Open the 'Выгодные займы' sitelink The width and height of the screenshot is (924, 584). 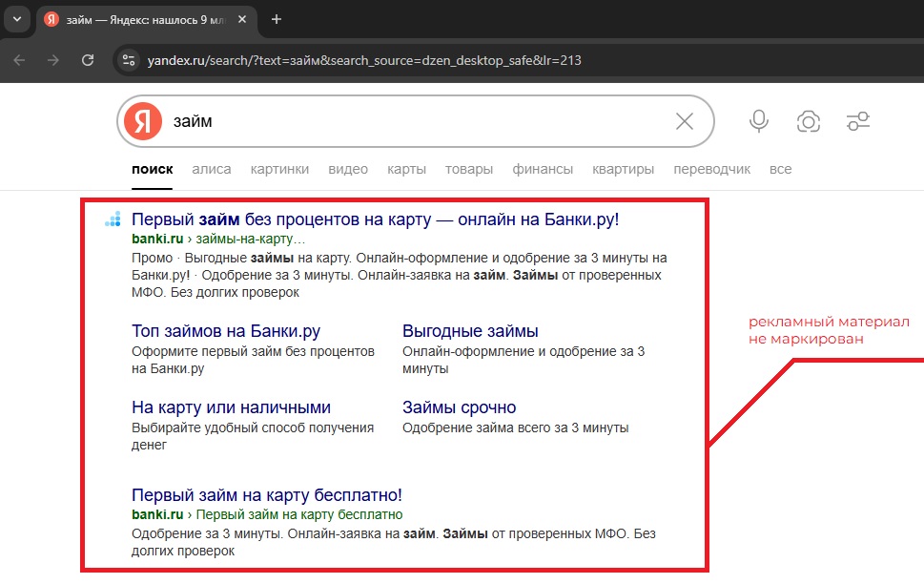point(470,331)
